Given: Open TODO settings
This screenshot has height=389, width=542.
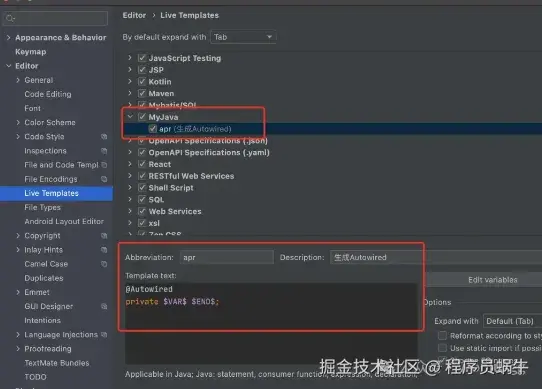Looking at the screenshot, I should pos(35,377).
